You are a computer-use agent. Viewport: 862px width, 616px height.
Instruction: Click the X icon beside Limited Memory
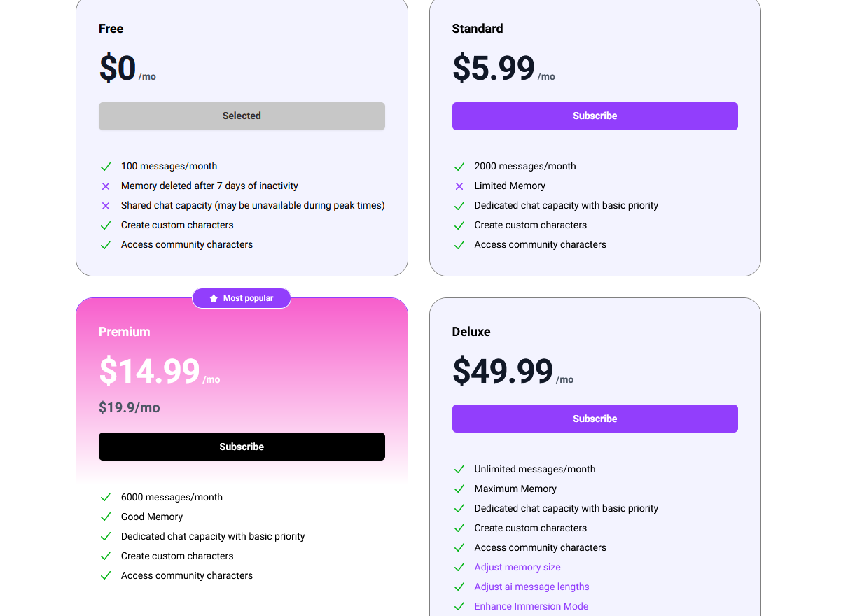point(459,186)
